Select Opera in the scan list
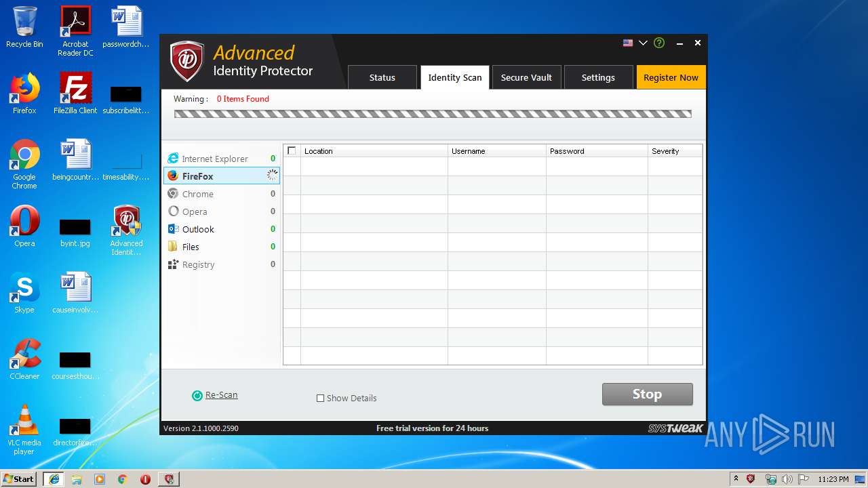Viewport: 868px width, 488px height. click(221, 211)
